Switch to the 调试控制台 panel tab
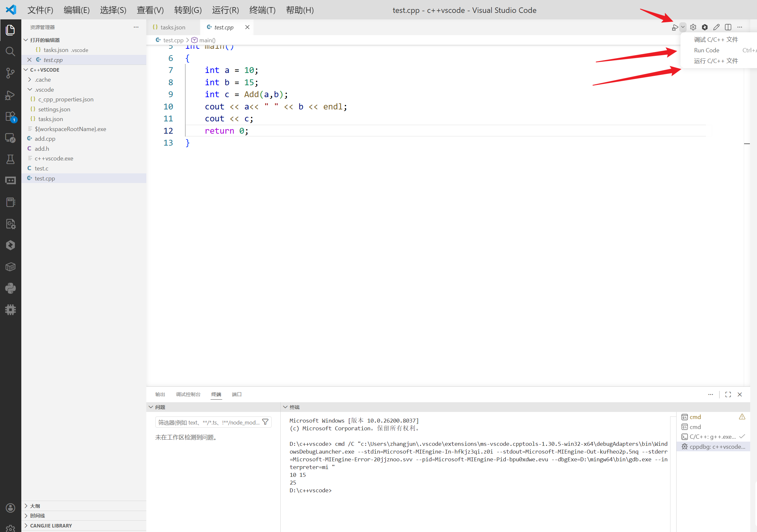The height and width of the screenshot is (532, 757). click(188, 394)
